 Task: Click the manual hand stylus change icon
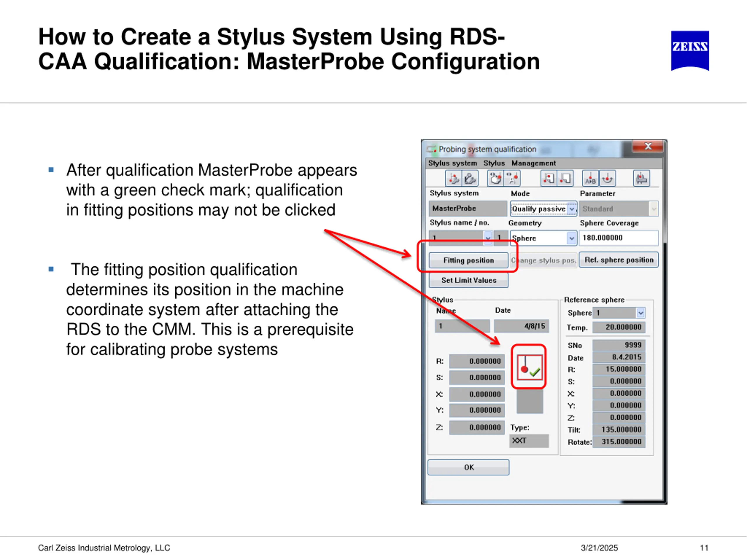coord(495,178)
